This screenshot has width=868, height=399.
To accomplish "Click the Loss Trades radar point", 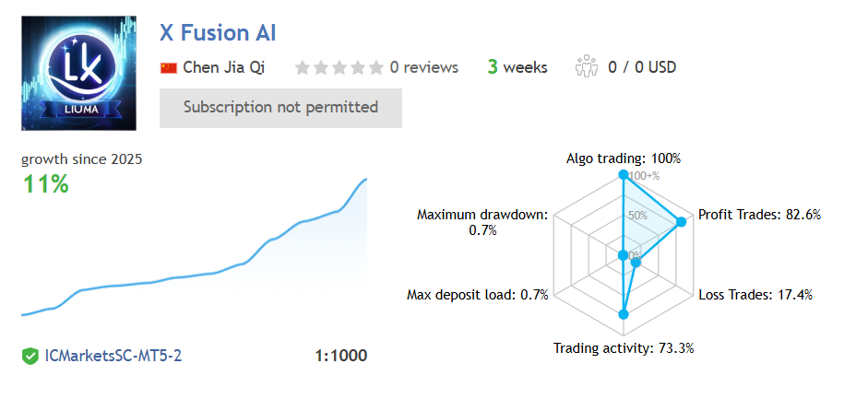I will pyautogui.click(x=636, y=264).
